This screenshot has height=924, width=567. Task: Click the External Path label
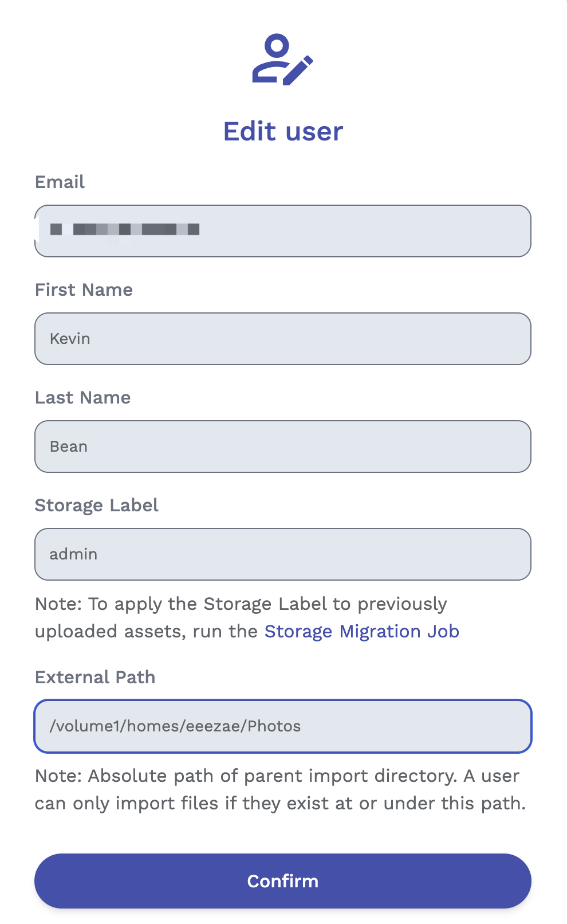(x=95, y=677)
